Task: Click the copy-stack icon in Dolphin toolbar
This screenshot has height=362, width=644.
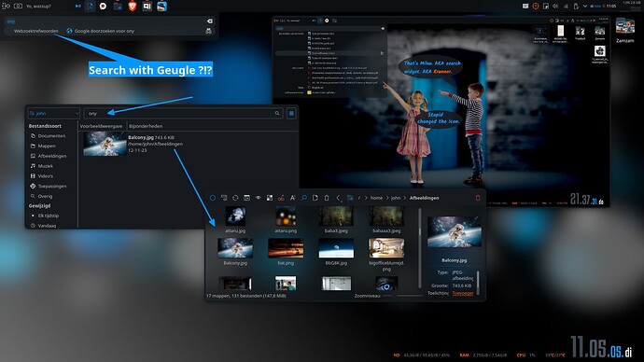Action: (x=224, y=198)
